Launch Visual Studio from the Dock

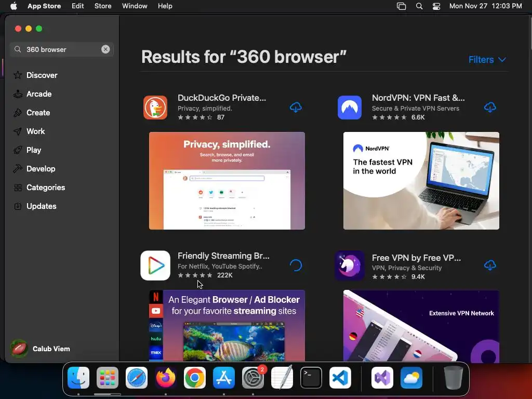click(x=382, y=377)
